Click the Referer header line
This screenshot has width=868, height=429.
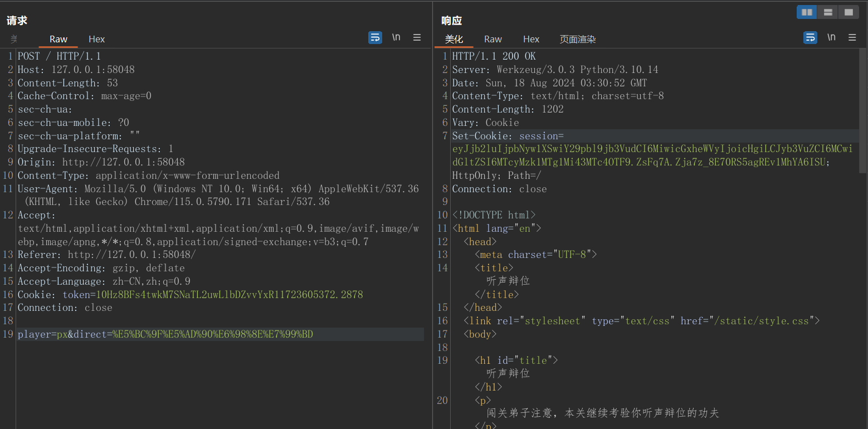pyautogui.click(x=106, y=255)
